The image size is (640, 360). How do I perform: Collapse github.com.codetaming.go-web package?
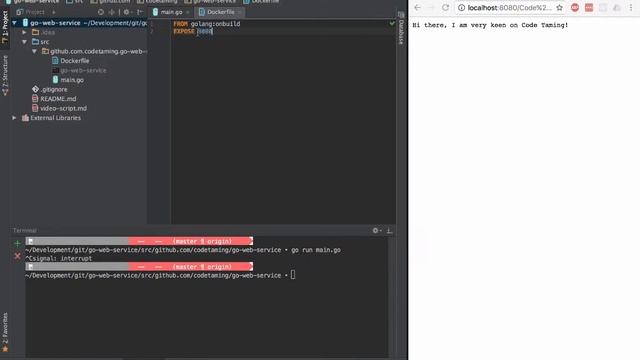point(35,51)
